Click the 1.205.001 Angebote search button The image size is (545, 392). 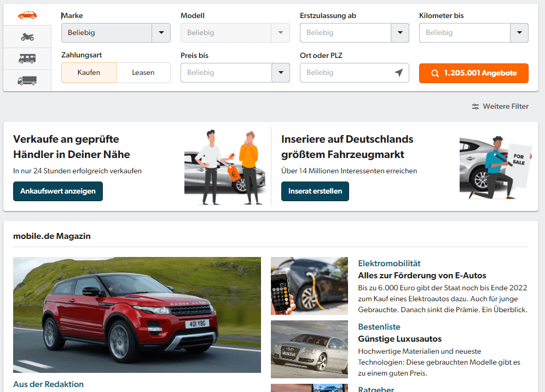[x=474, y=73]
